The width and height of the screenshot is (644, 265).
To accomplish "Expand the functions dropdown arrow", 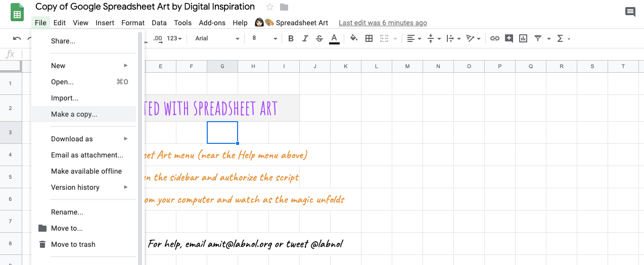I will click(569, 39).
